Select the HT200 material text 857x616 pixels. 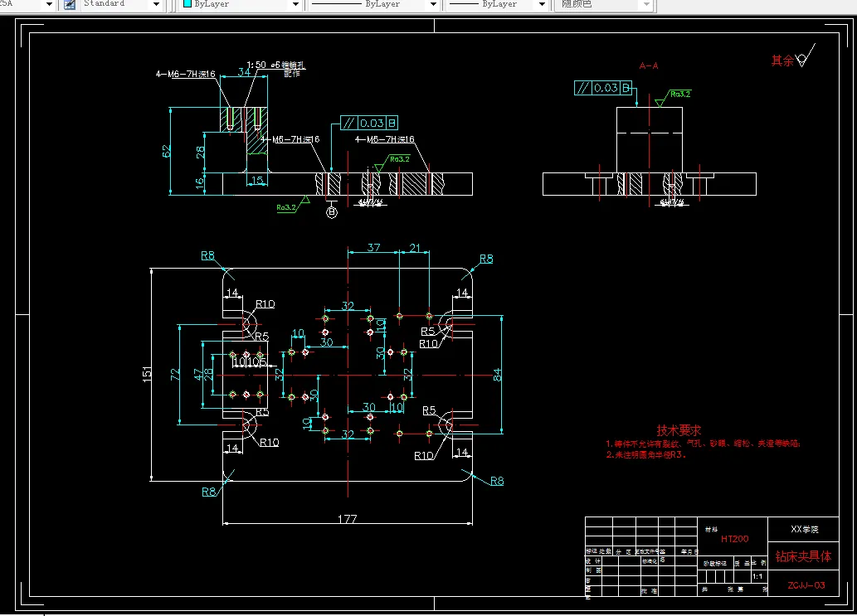point(734,539)
